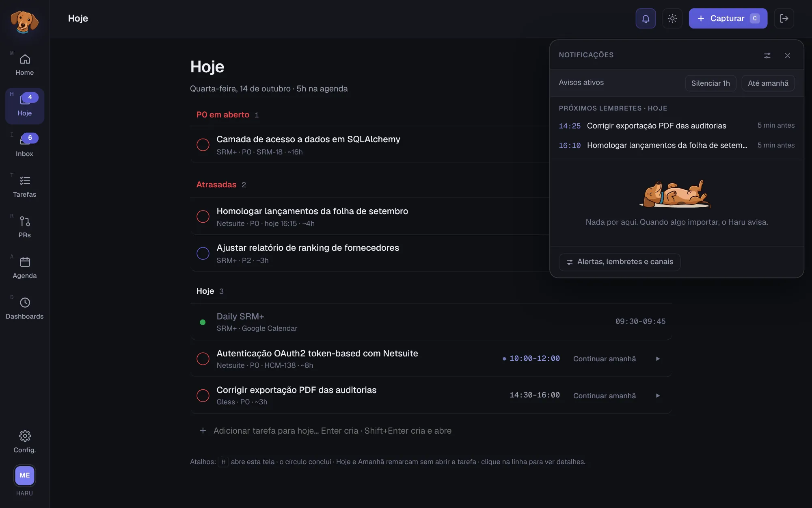Open Camada de acesso a dados em SQLAlchemy
Image resolution: width=812 pixels, height=508 pixels.
(x=308, y=139)
